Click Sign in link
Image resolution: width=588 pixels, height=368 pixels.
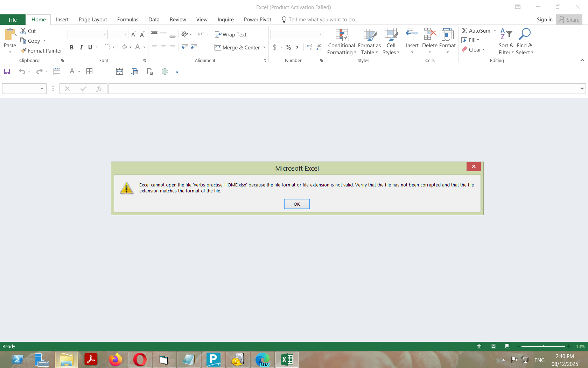pyautogui.click(x=545, y=20)
